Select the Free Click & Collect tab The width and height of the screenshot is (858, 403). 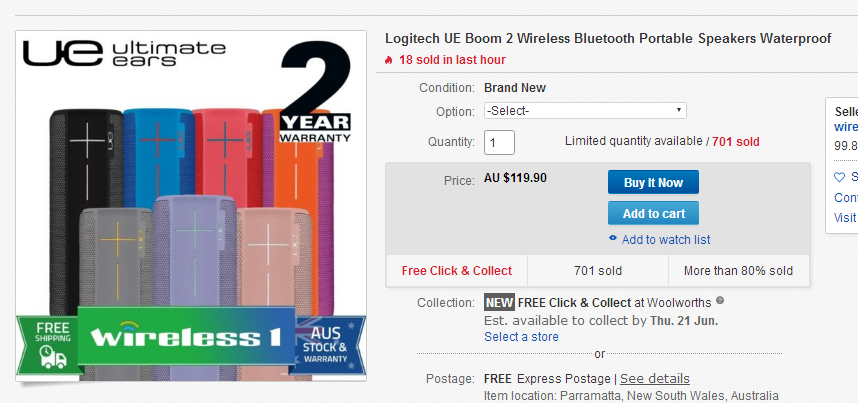click(x=457, y=270)
